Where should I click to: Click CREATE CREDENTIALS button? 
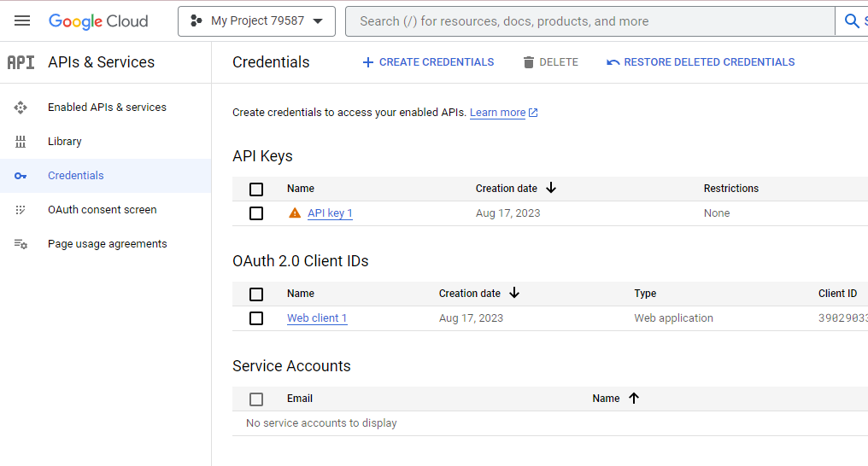click(x=428, y=62)
